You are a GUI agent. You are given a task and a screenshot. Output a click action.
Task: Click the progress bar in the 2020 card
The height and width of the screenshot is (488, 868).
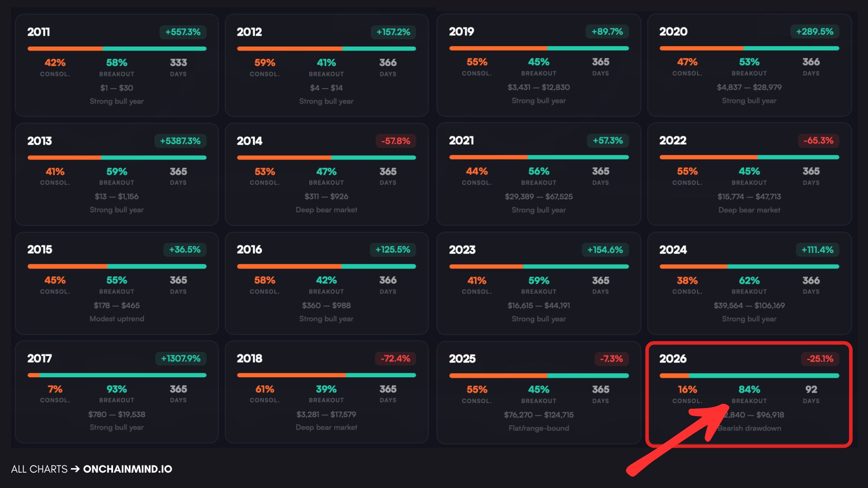pos(749,48)
